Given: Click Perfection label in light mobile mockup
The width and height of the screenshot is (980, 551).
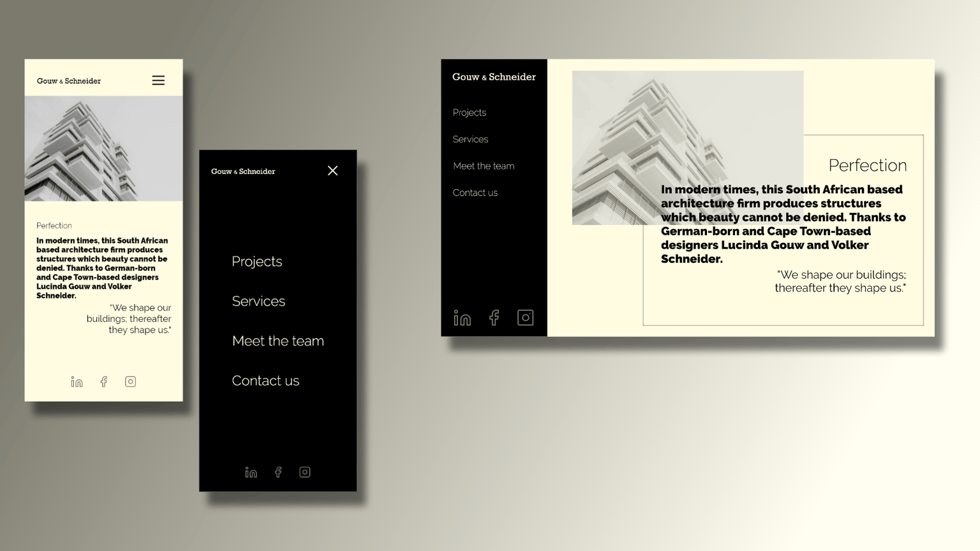Looking at the screenshot, I should pos(54,226).
